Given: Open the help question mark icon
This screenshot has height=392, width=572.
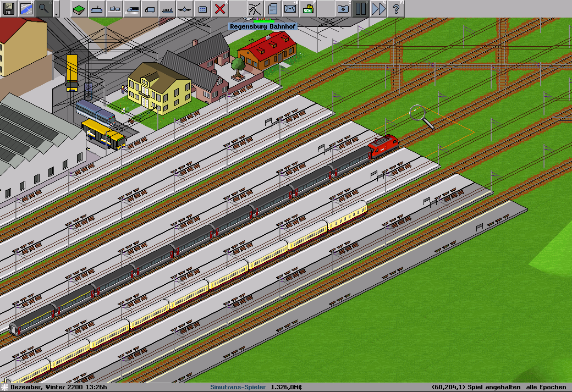Looking at the screenshot, I should pyautogui.click(x=395, y=8).
